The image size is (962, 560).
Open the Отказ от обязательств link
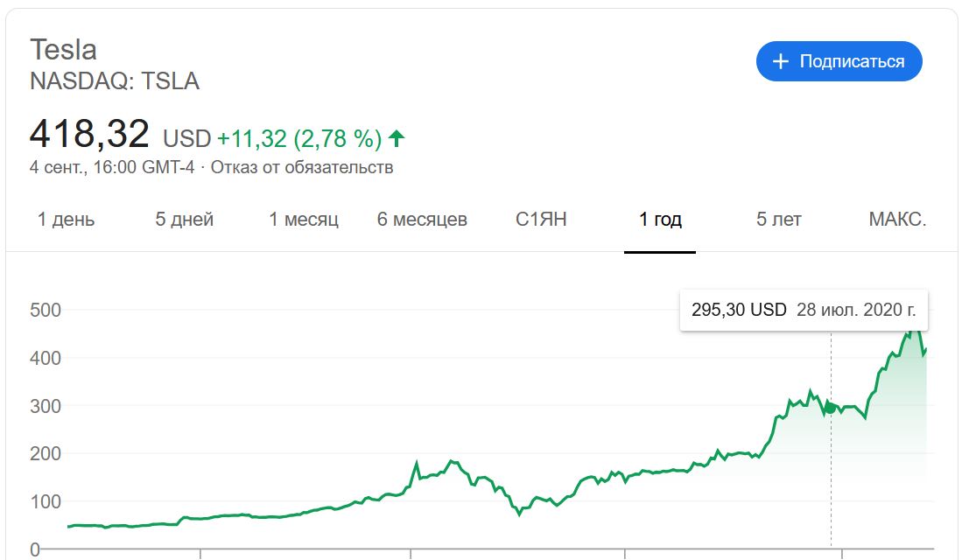coord(302,167)
